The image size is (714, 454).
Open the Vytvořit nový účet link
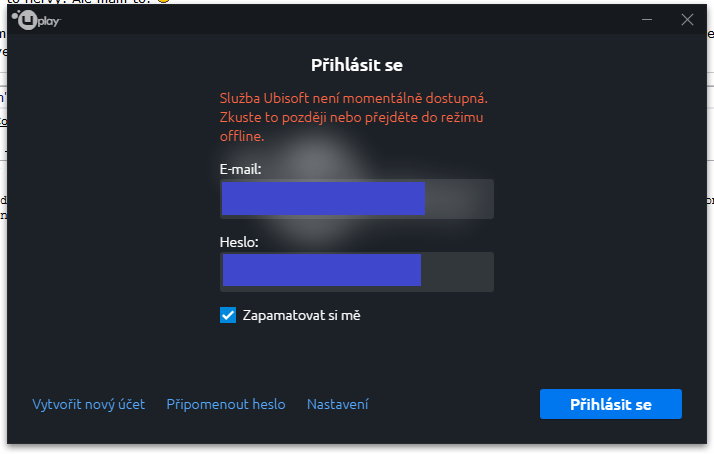(x=88, y=404)
